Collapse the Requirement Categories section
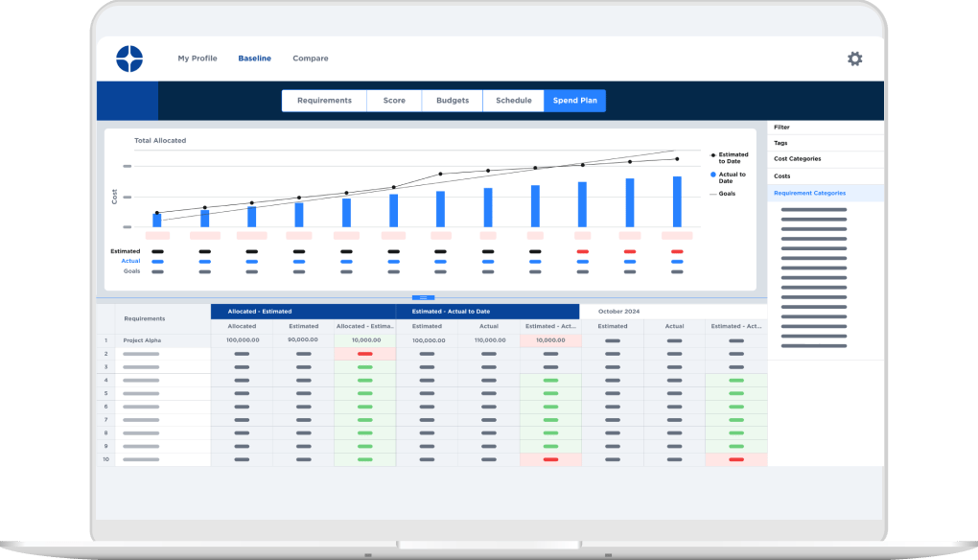The height and width of the screenshot is (560, 978). coord(826,194)
